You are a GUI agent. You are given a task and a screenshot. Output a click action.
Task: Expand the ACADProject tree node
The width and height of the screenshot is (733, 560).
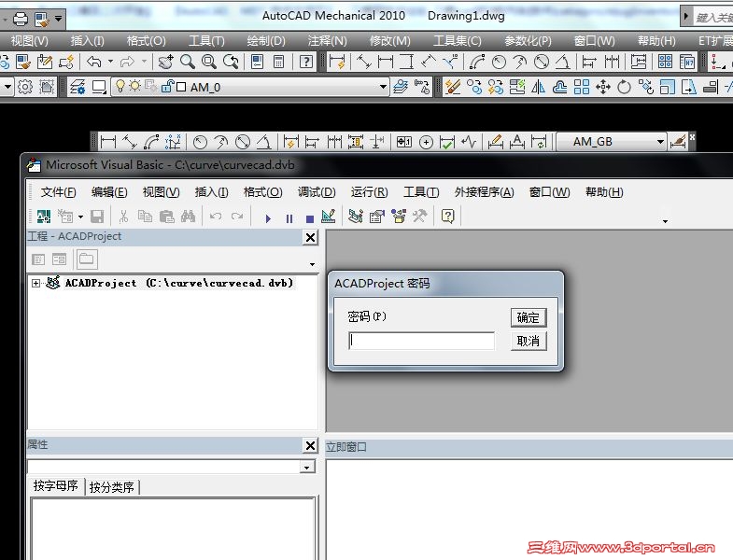pos(35,283)
